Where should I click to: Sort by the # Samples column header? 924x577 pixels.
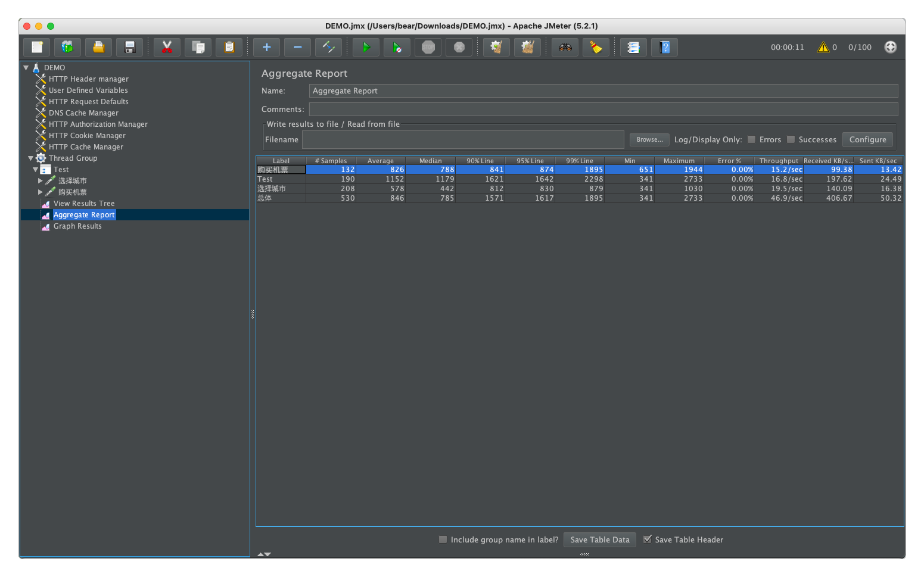331,161
